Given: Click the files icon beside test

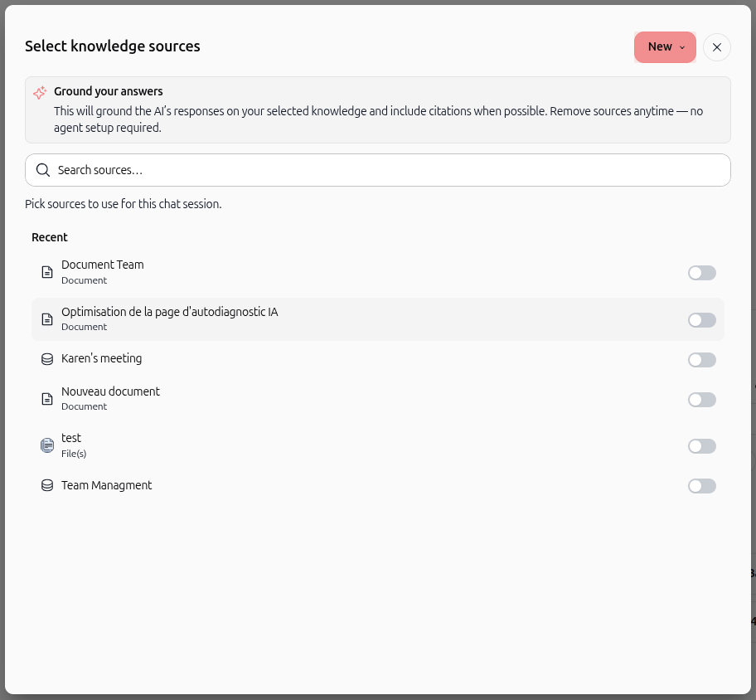Looking at the screenshot, I should 46,445.
